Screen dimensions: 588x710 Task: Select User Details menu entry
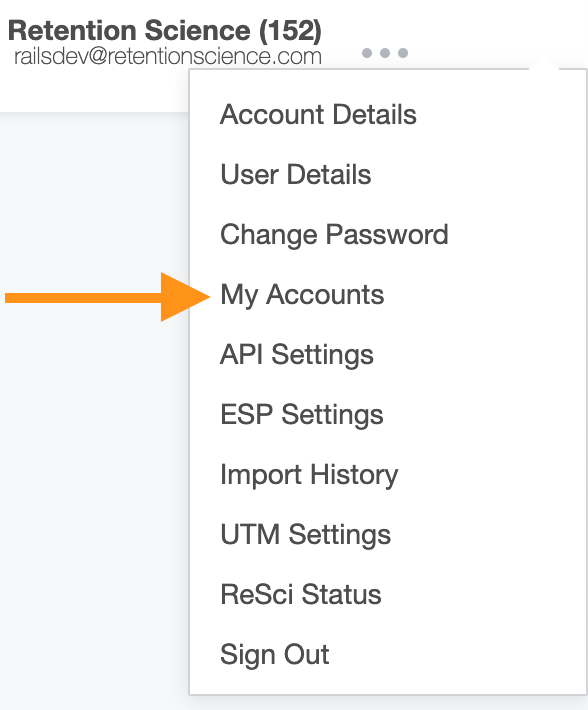[296, 174]
